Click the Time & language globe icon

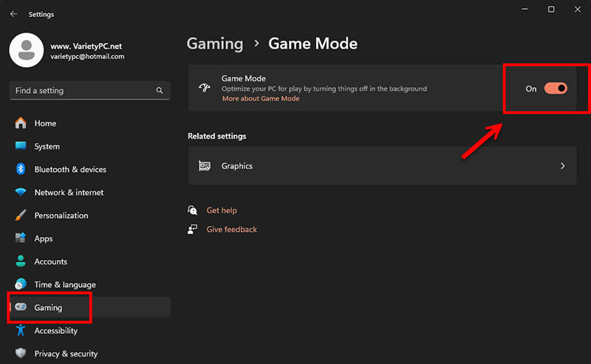coord(21,284)
